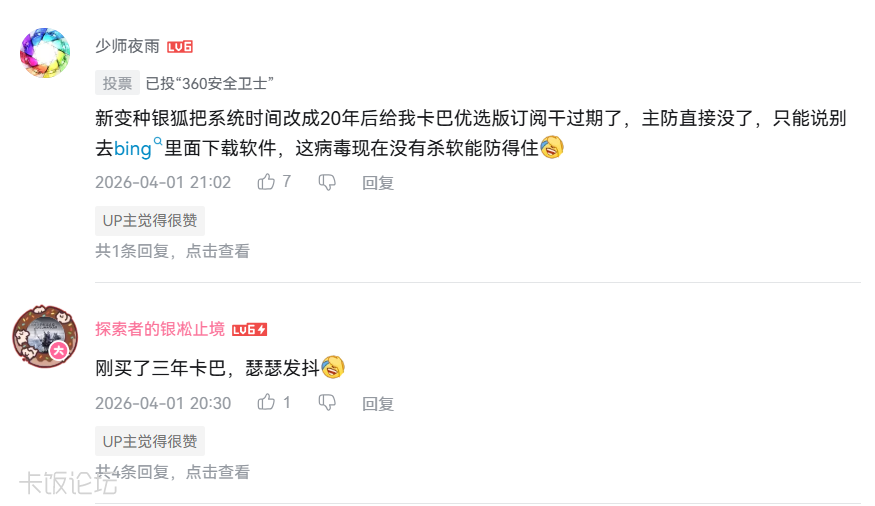Click 少师夜雨's LV6 level badge
The height and width of the screenshot is (506, 875).
(x=180, y=47)
